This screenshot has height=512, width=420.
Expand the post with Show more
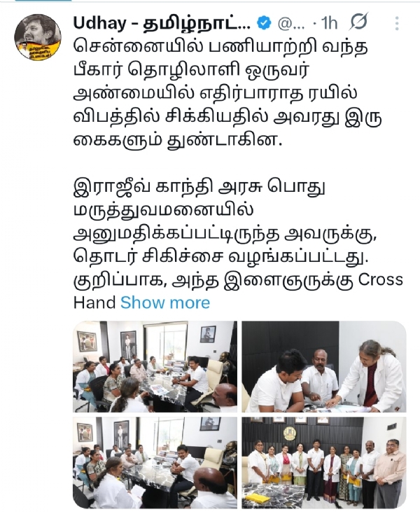point(165,303)
